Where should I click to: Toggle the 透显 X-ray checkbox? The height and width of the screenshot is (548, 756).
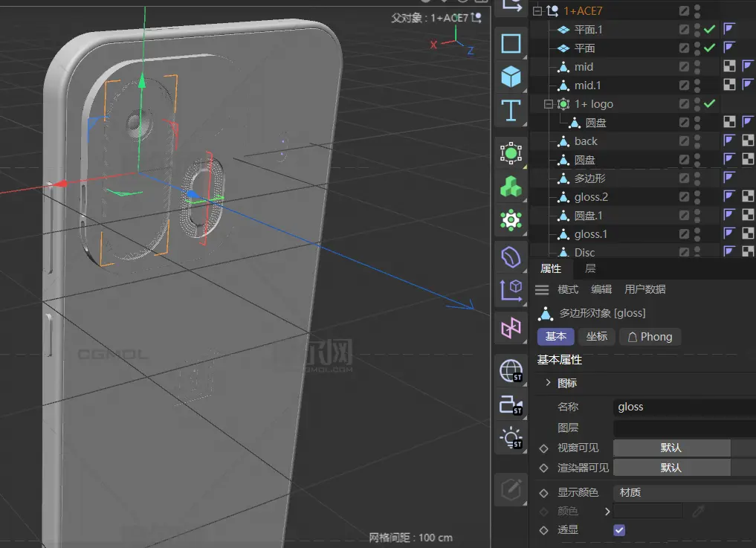point(619,530)
